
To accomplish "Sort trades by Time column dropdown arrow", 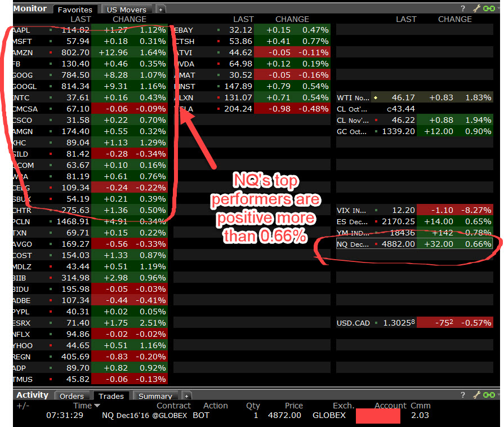I will (97, 406).
